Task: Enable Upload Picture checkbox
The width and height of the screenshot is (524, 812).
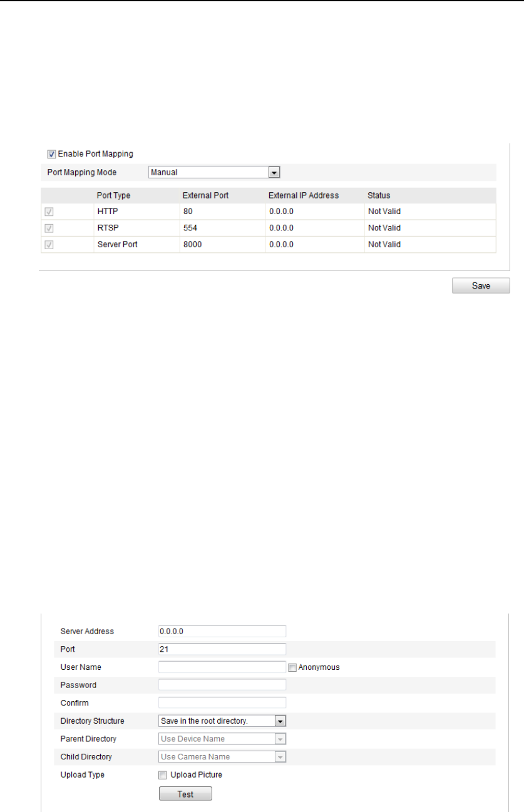Action: point(163,775)
